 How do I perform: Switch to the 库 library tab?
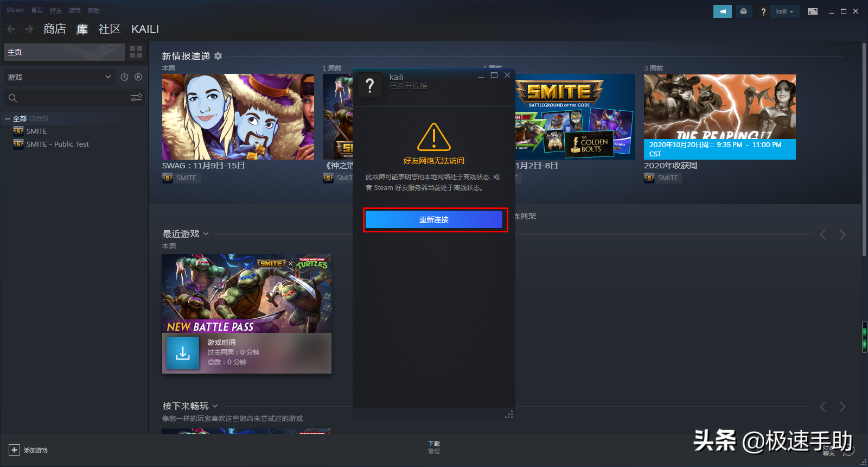click(x=82, y=29)
